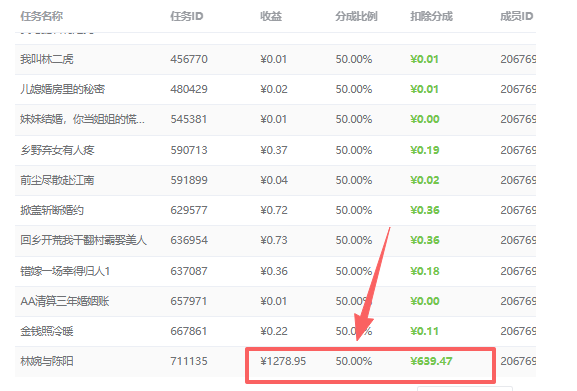Click task ID 657971
This screenshot has width=577, height=391.
point(189,301)
